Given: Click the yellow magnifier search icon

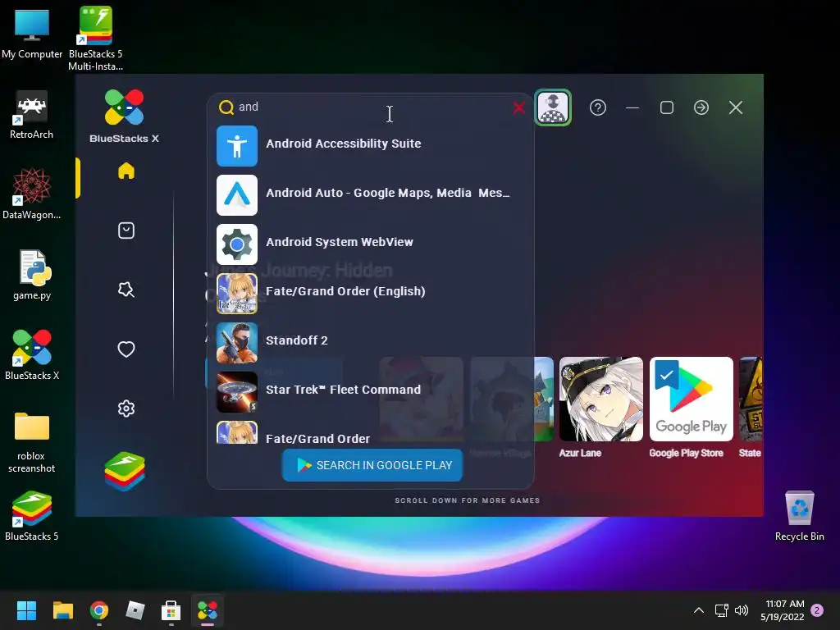Looking at the screenshot, I should coord(226,107).
